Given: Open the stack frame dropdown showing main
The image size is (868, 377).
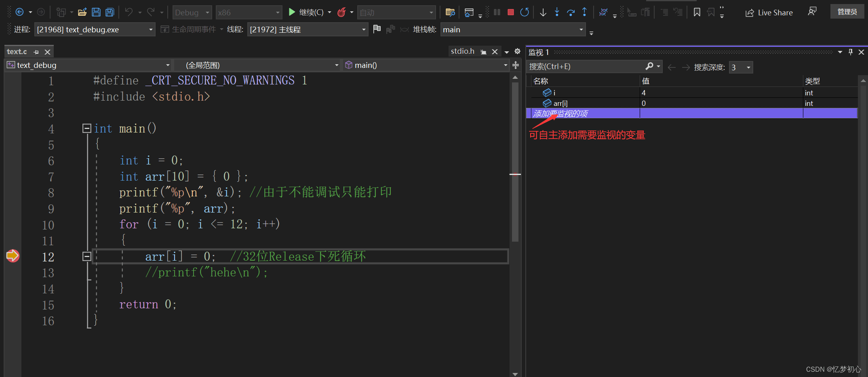Looking at the screenshot, I should point(513,29).
